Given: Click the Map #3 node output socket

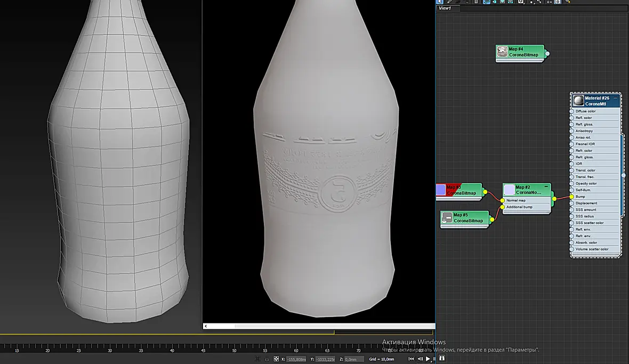Looking at the screenshot, I should point(485,192).
